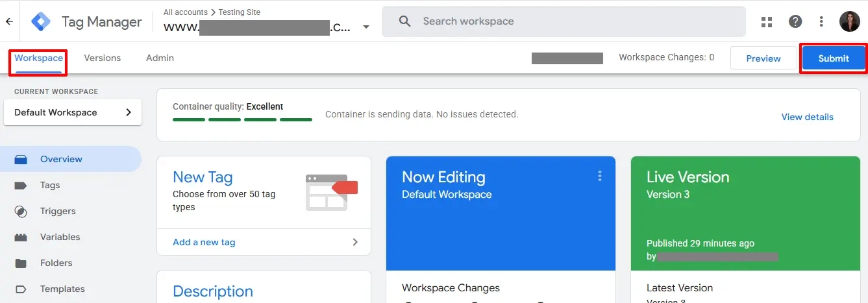
Task: Open the help question mark icon
Action: [x=795, y=21]
